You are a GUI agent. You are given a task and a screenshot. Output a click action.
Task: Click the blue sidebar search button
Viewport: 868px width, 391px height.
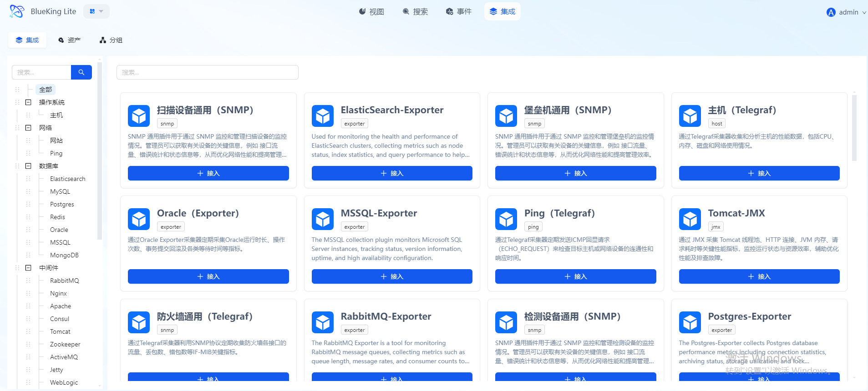coord(81,72)
